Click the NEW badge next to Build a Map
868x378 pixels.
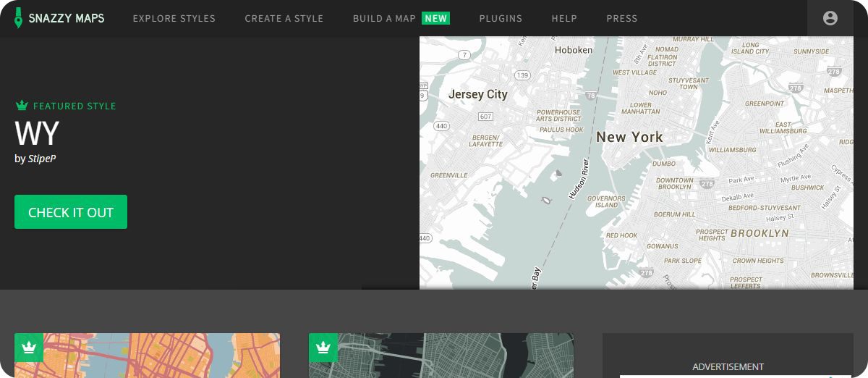436,18
